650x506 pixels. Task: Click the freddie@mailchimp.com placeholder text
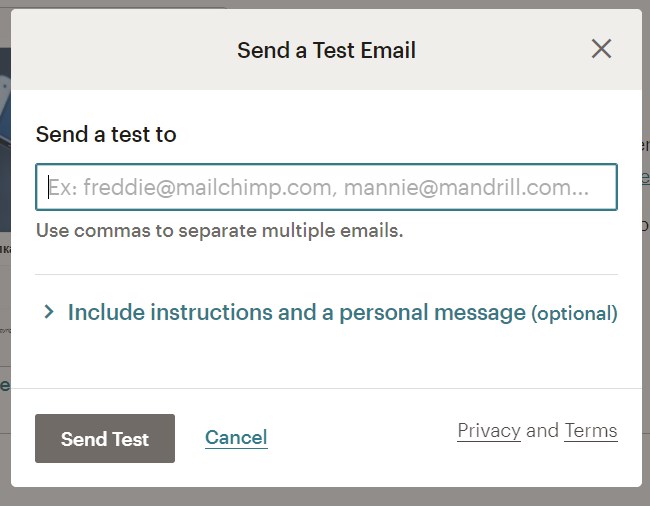click(199, 187)
